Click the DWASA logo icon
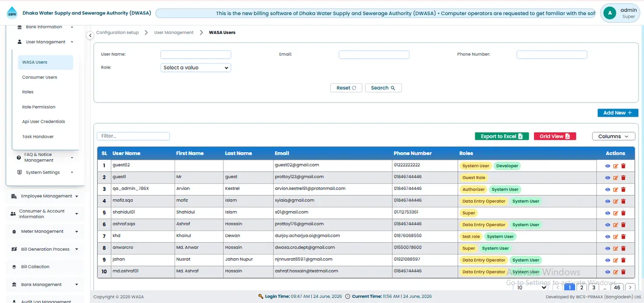644x303 pixels. coord(12,13)
